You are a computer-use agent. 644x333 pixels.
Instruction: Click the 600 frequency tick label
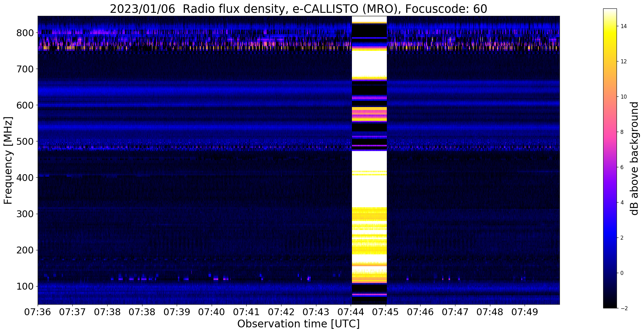[x=25, y=105]
